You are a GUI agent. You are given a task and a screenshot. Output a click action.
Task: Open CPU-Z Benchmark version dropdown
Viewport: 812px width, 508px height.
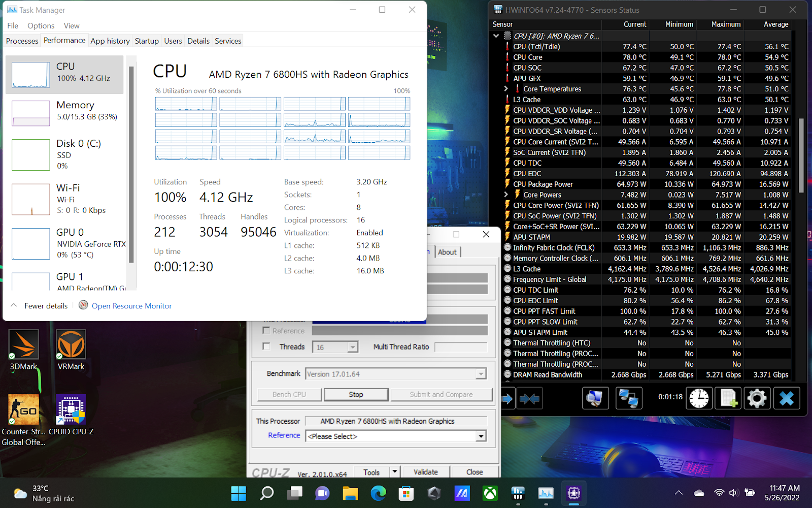[x=481, y=374]
